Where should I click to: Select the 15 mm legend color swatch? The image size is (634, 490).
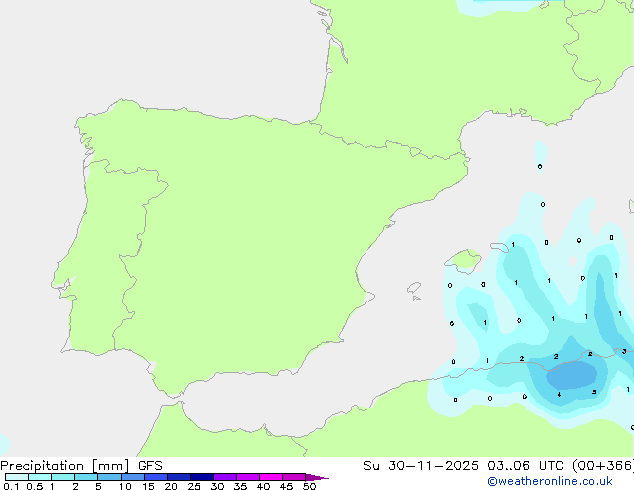click(x=156, y=477)
